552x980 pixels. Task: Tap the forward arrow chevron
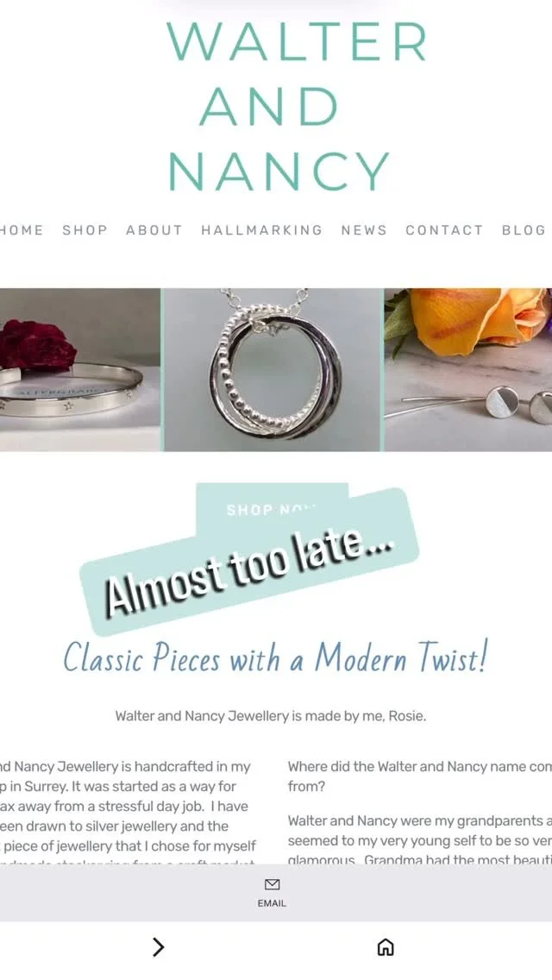point(158,947)
